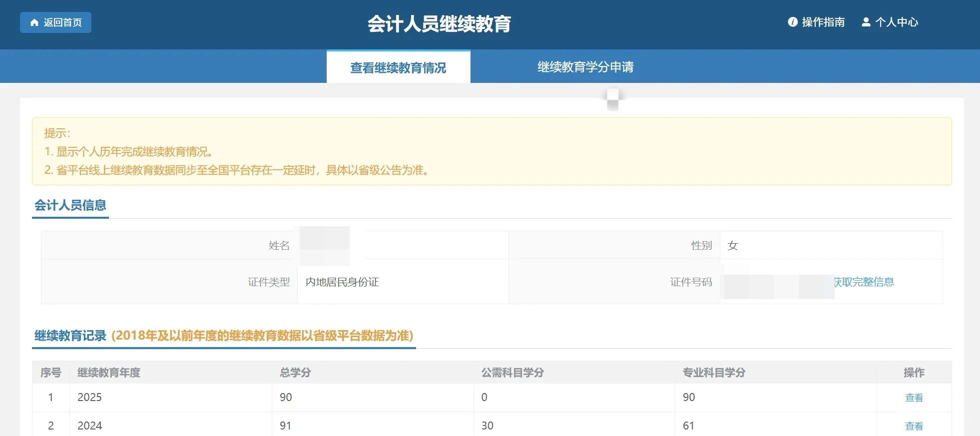Switch to the 查看继续教育情况 tab

pos(398,67)
